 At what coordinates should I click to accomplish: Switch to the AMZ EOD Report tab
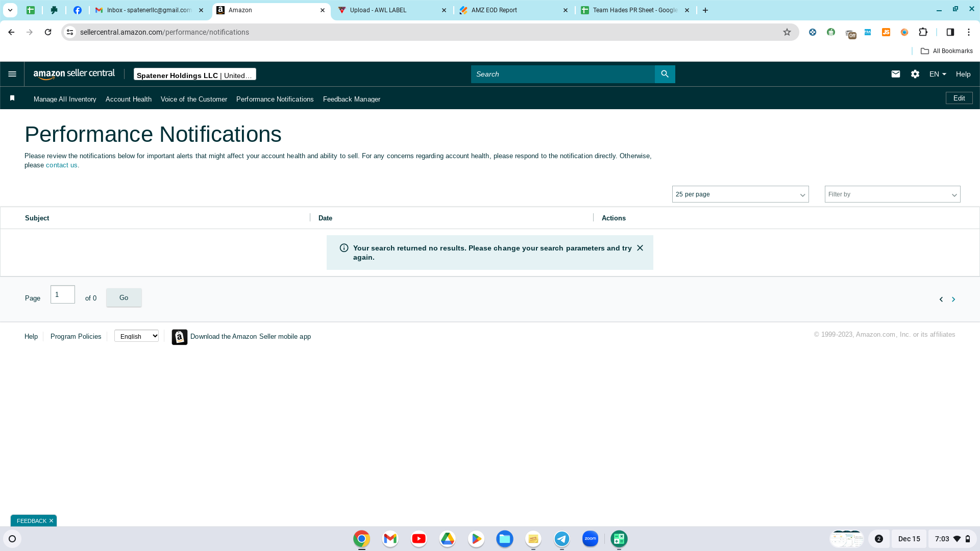coord(513,10)
